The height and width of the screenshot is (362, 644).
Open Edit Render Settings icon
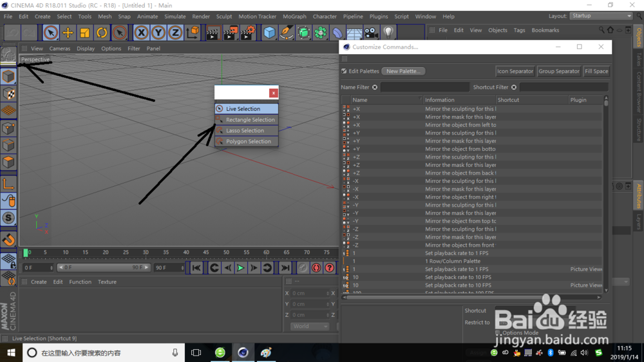[248, 32]
